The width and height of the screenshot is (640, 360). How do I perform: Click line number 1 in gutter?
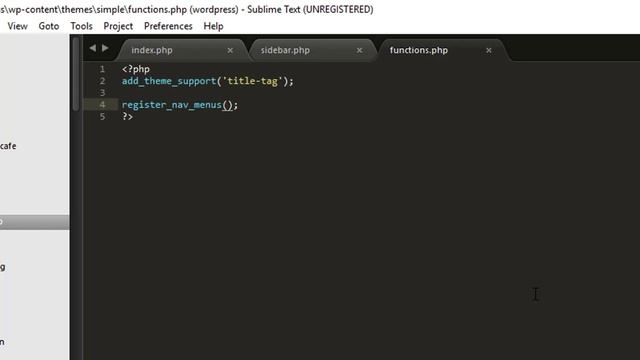[102, 69]
